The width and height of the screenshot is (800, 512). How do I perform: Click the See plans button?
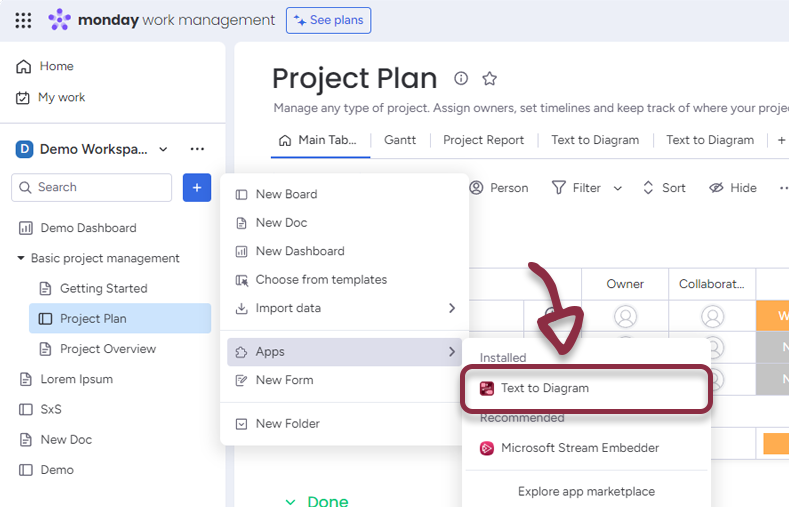point(328,20)
